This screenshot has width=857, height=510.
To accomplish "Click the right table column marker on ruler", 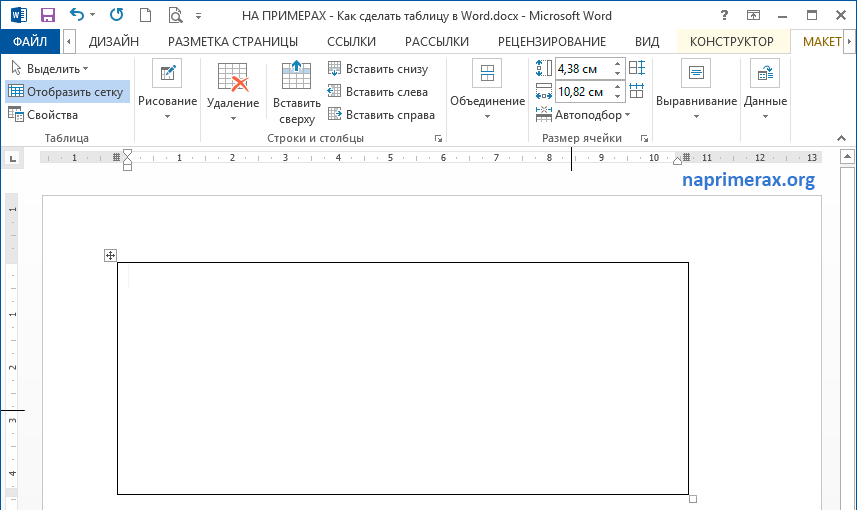I will coord(686,157).
